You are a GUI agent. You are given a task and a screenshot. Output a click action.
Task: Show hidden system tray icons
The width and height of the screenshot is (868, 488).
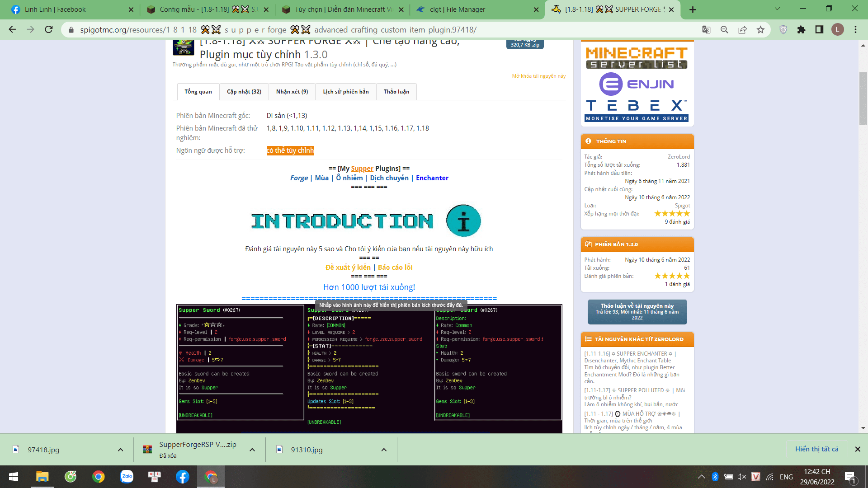701,477
